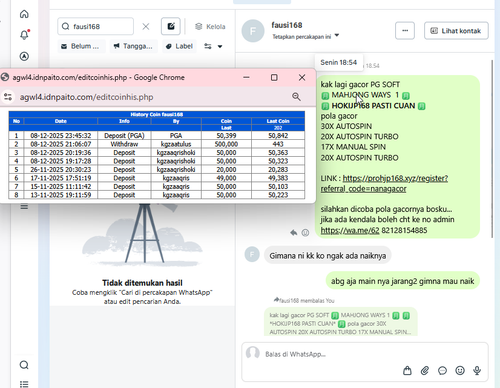
Task: Click the list icon at bottom of sidebar
Action: 24,384
